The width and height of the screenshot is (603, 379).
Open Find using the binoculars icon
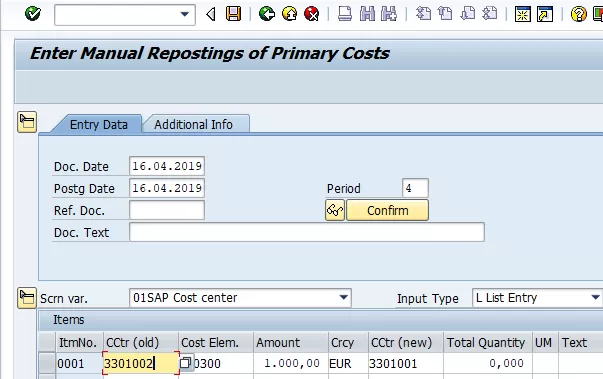[x=367, y=14]
